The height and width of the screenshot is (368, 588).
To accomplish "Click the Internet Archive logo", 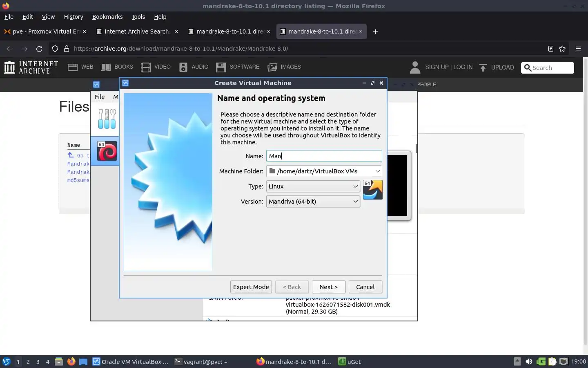I will tap(31, 67).
